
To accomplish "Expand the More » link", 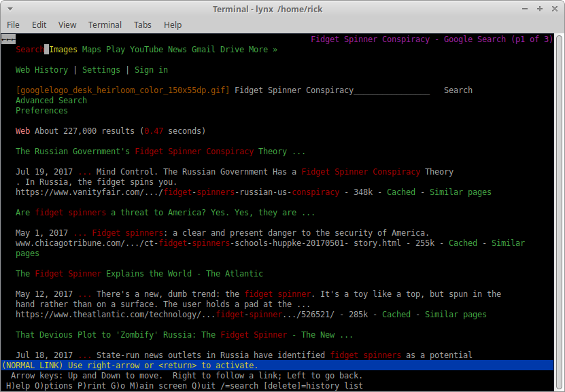I will point(262,50).
